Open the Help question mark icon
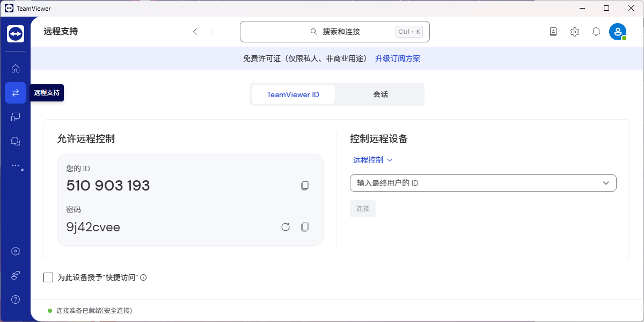Image resolution: width=644 pixels, height=322 pixels. (16, 299)
